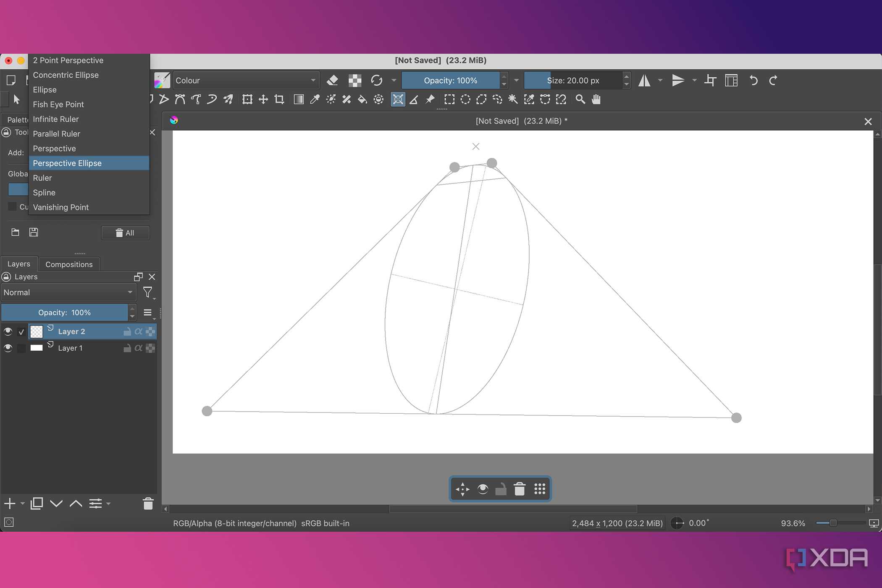Screen dimensions: 882x588
Task: Select the Elliptical Selection tool
Action: (x=465, y=100)
